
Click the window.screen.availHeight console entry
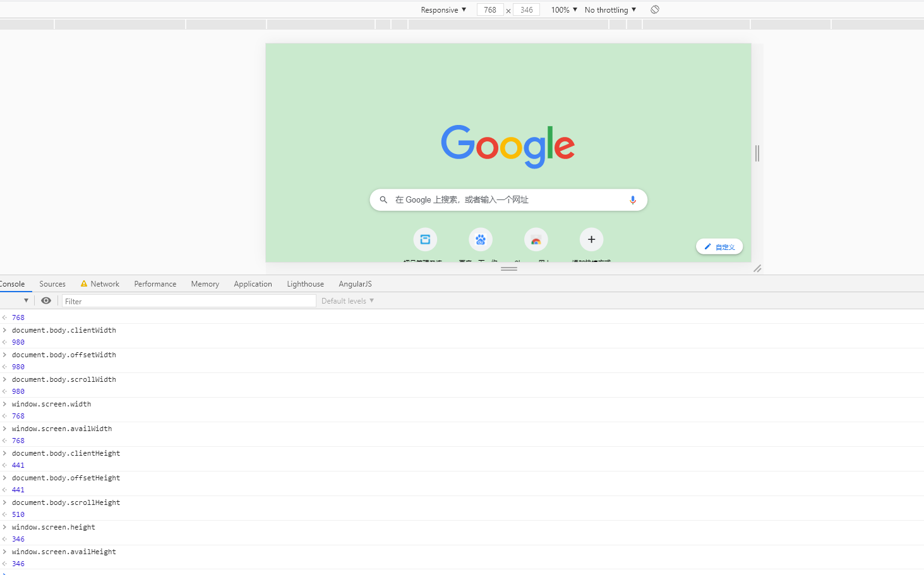tap(64, 552)
